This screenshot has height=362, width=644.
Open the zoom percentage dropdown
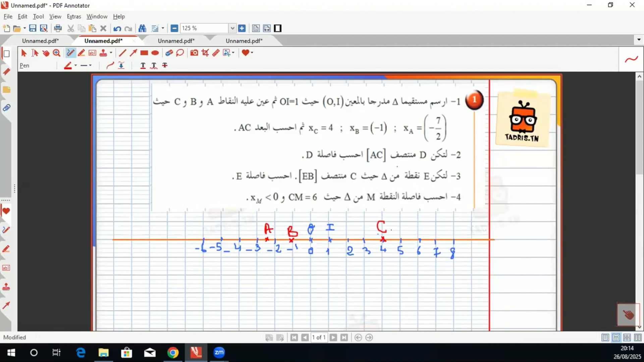pos(232,28)
